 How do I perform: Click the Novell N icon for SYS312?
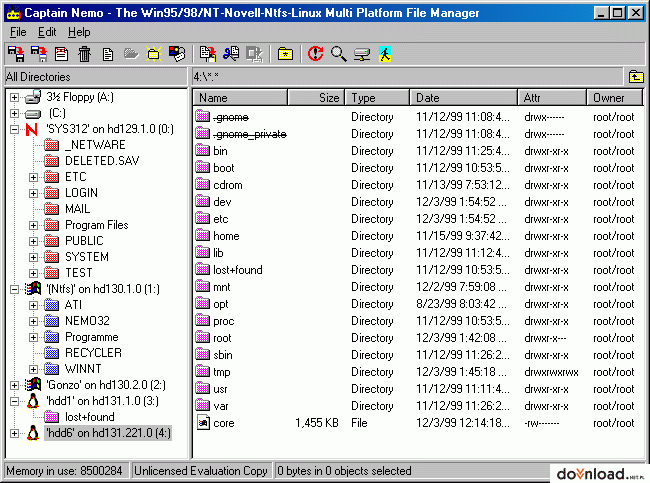pyautogui.click(x=32, y=129)
